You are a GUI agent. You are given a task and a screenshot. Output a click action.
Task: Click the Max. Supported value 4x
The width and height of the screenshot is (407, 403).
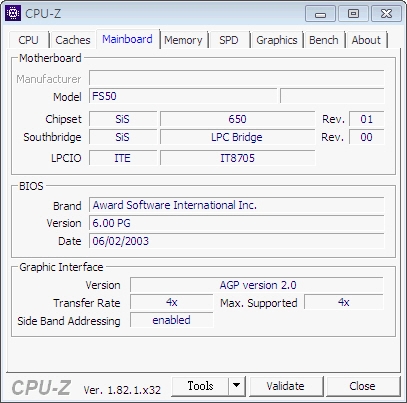tap(344, 303)
